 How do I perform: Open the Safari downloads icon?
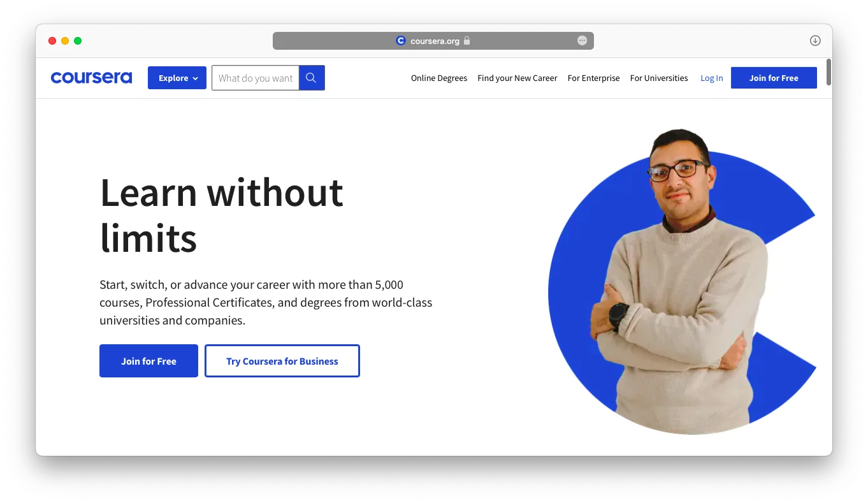click(x=815, y=41)
